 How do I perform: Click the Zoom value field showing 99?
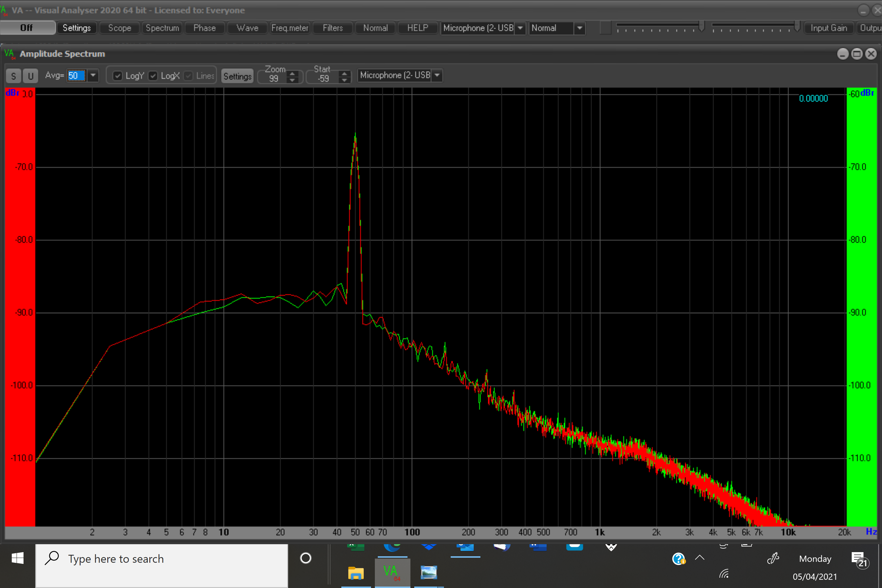[274, 78]
